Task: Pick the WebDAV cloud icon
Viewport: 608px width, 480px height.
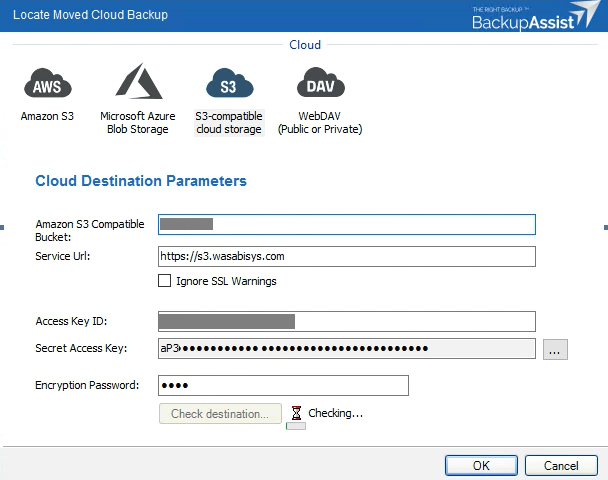Action: click(321, 82)
